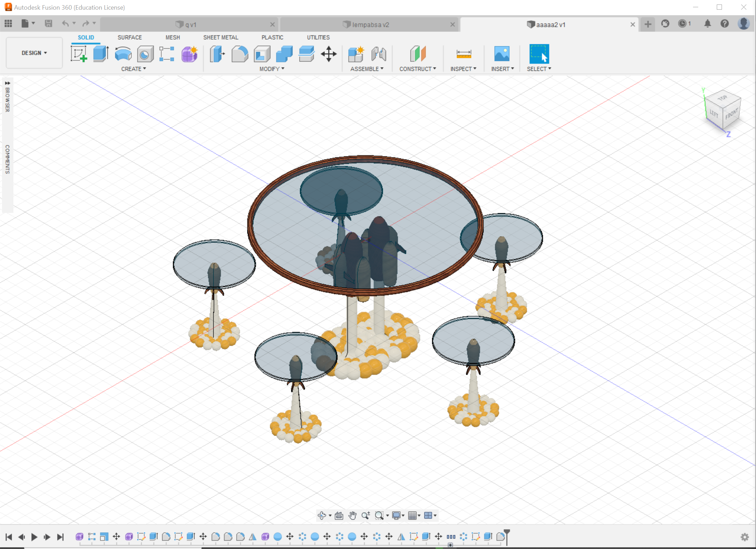Open the Help question mark
The height and width of the screenshot is (549, 756).
724,23
